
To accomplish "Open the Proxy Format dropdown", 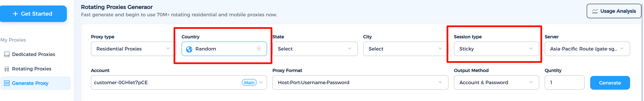I will [440, 82].
